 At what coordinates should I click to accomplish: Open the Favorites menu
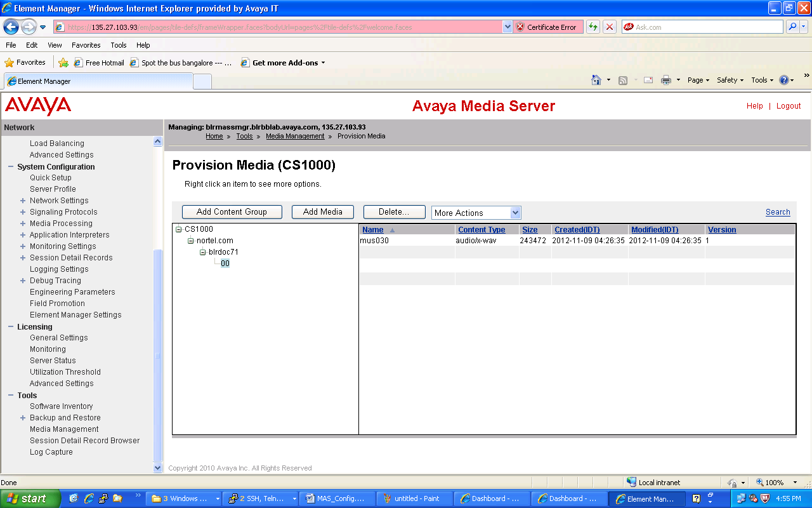pyautogui.click(x=86, y=45)
